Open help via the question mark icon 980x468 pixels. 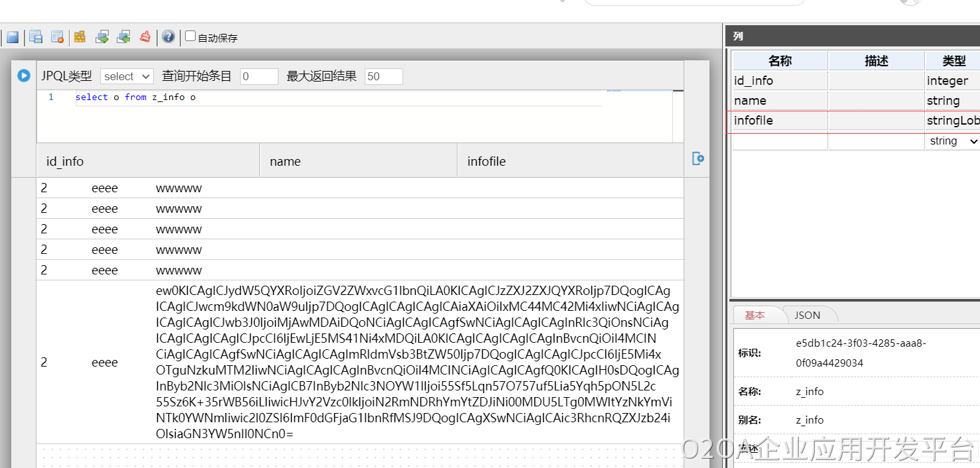168,37
